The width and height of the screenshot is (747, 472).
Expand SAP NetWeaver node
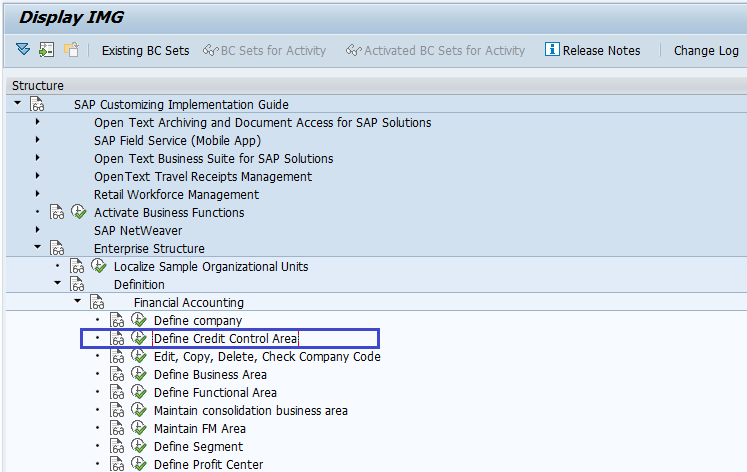click(38, 230)
